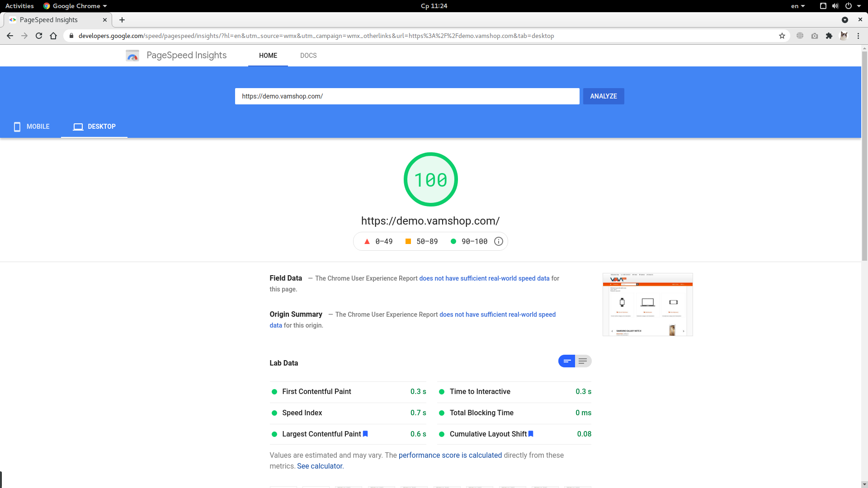Image resolution: width=868 pixels, height=488 pixels.
Task: Select the PageSpeed Insights browser tab
Action: 58,20
